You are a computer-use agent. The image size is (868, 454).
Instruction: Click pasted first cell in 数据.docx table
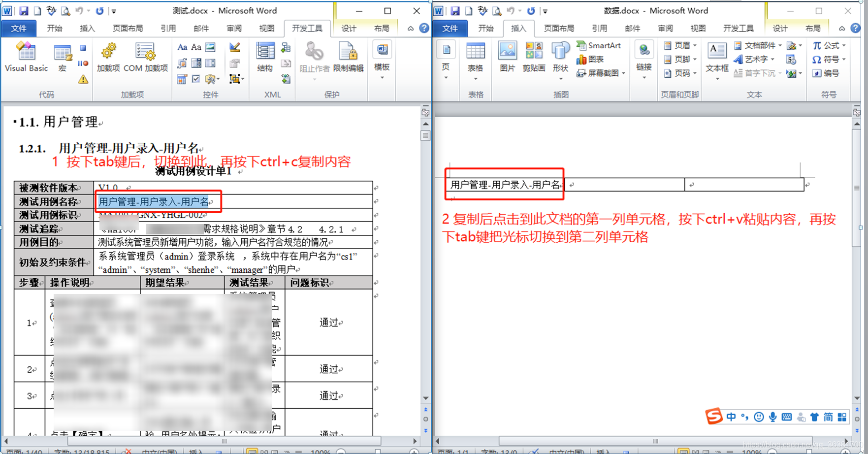[x=506, y=185]
